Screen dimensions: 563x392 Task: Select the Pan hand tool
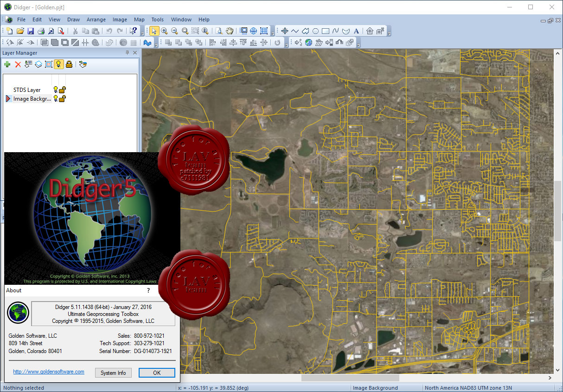(x=230, y=31)
